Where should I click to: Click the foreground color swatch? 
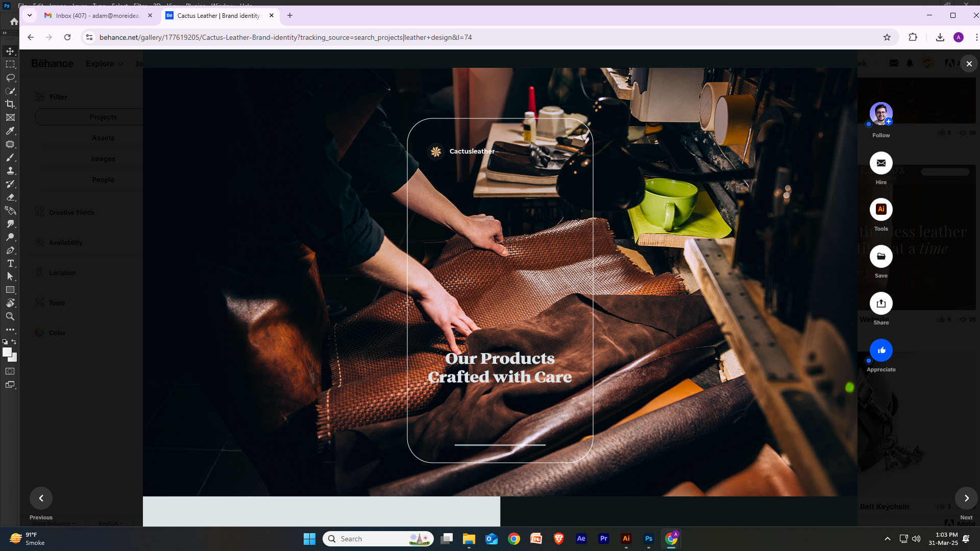pyautogui.click(x=7, y=352)
